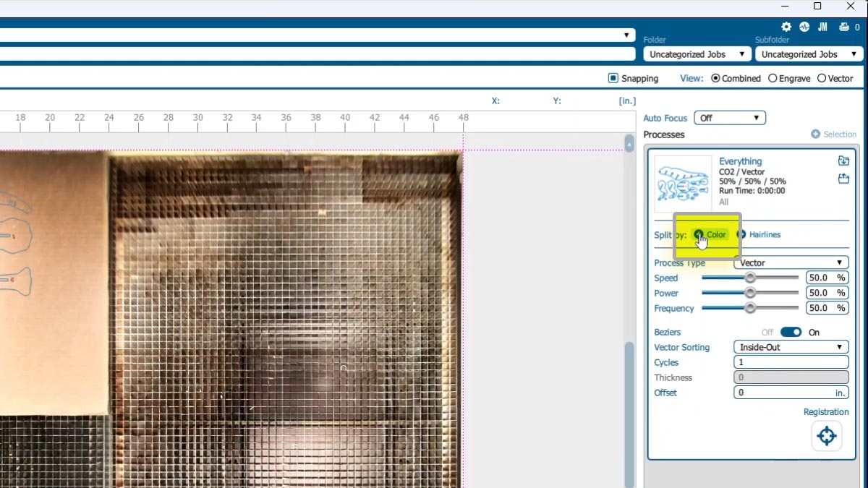Switch off the Beziers toggle
Image resolution: width=868 pixels, height=488 pixels.
pos(791,332)
